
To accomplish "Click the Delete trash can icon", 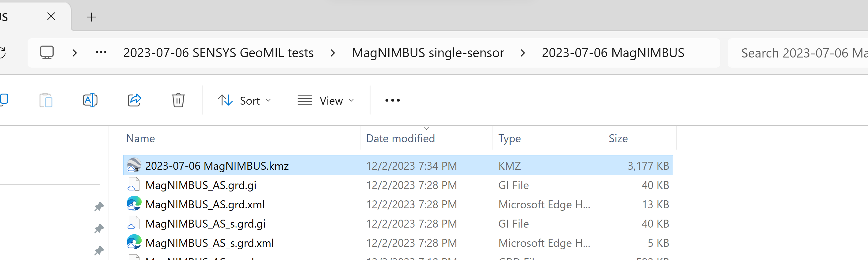I will click(178, 100).
